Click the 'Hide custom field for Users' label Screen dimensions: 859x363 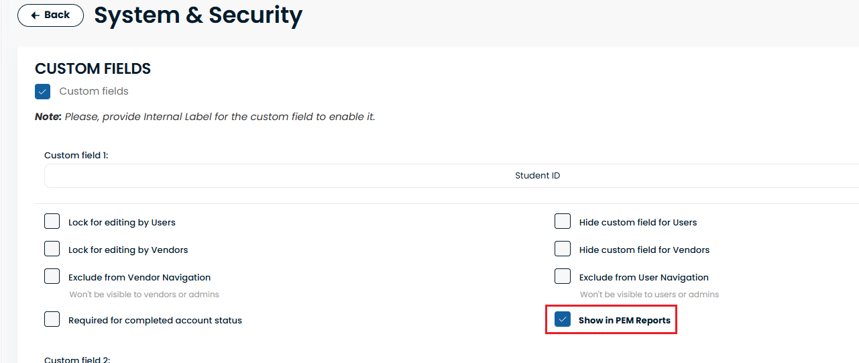click(638, 223)
